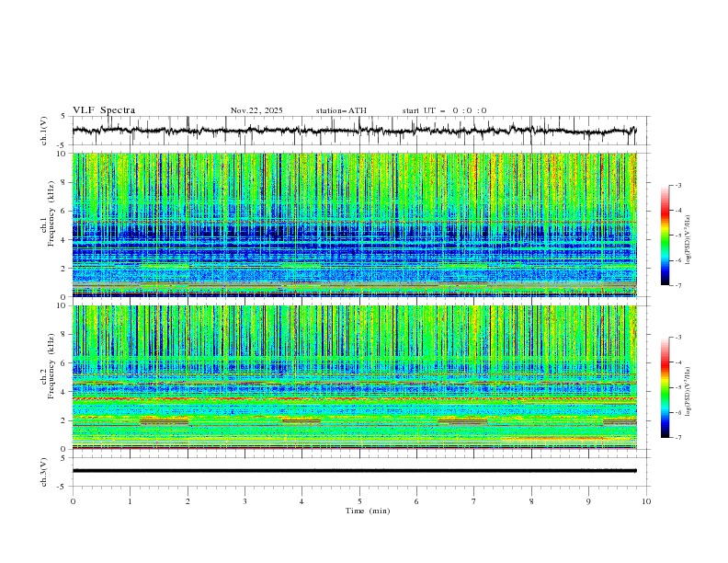
Task: Click the "6" kHz tick of ch.2 spectrogram
Action: tap(65, 362)
